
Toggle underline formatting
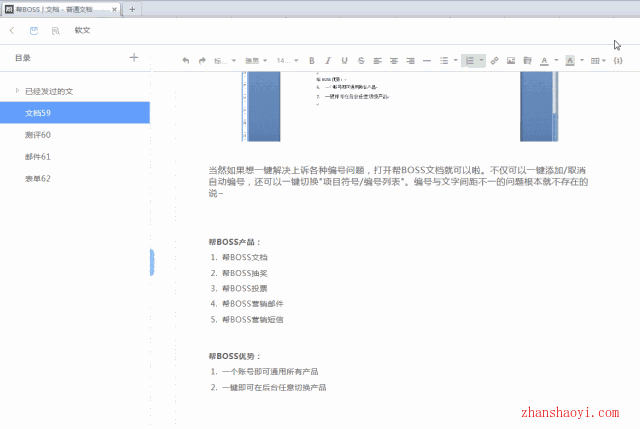pos(344,61)
